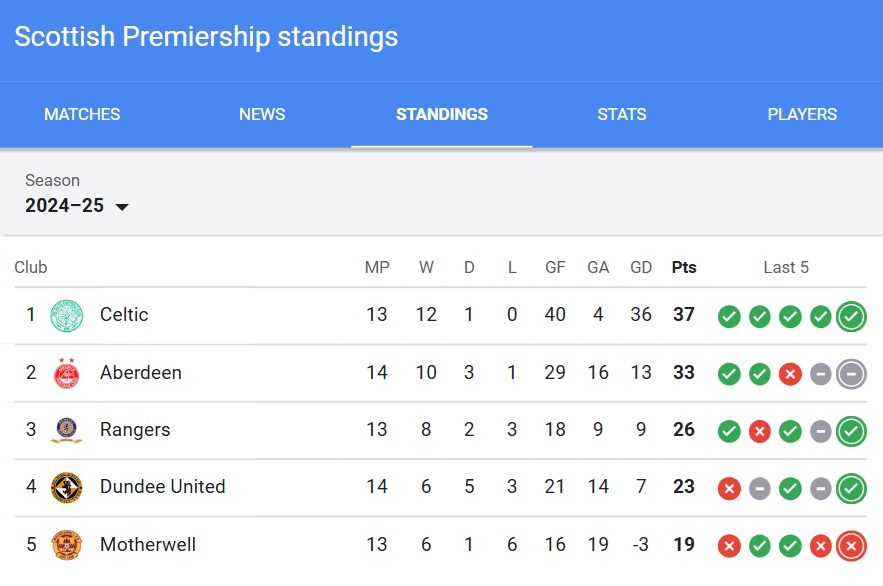The image size is (883, 586).
Task: Click the Season dropdown arrow
Action: (x=122, y=207)
